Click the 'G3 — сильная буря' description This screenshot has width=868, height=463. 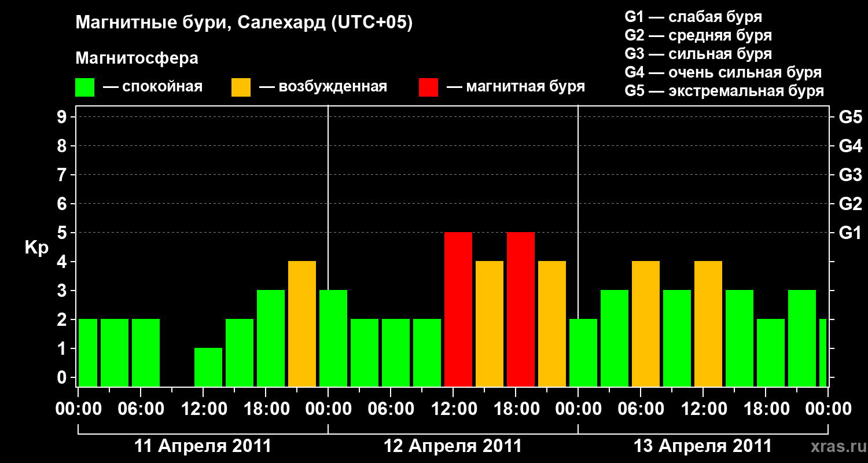pyautogui.click(x=698, y=54)
